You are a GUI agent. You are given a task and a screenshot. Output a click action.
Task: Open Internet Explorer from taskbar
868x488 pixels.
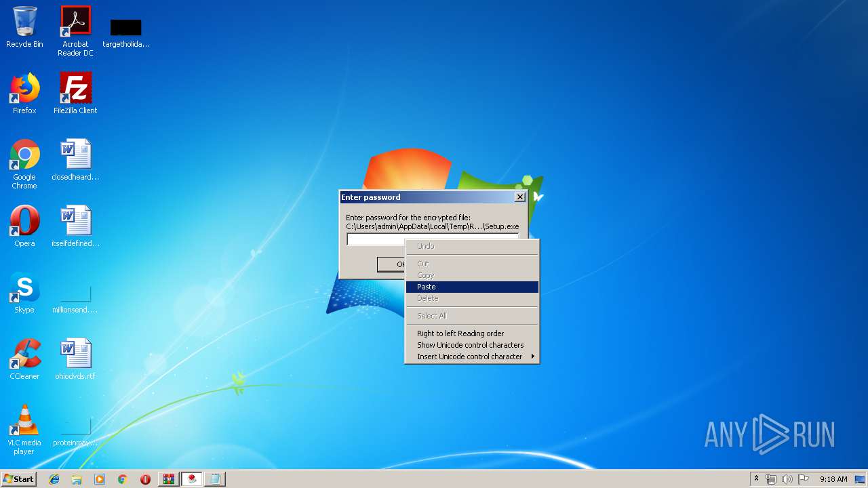pos(54,479)
